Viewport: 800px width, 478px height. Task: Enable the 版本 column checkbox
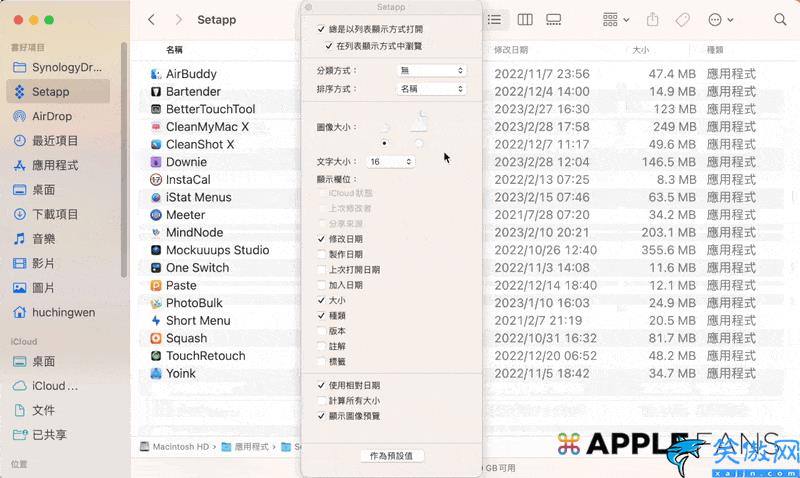[x=321, y=331]
